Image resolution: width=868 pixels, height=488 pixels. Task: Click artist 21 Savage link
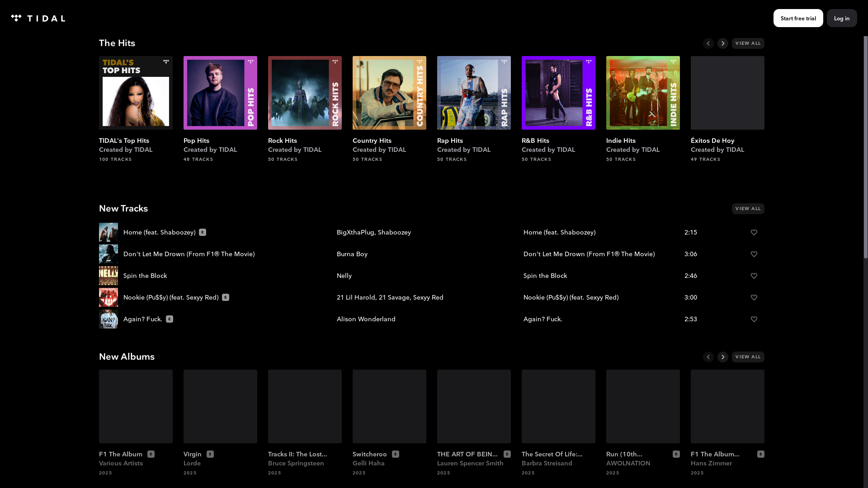pyautogui.click(x=394, y=297)
